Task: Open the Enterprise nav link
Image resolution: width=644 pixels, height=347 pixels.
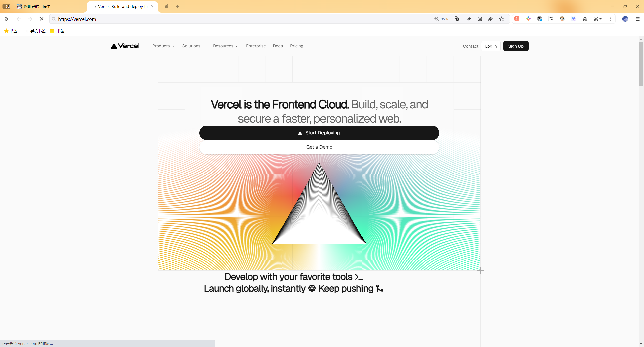Action: [x=256, y=46]
